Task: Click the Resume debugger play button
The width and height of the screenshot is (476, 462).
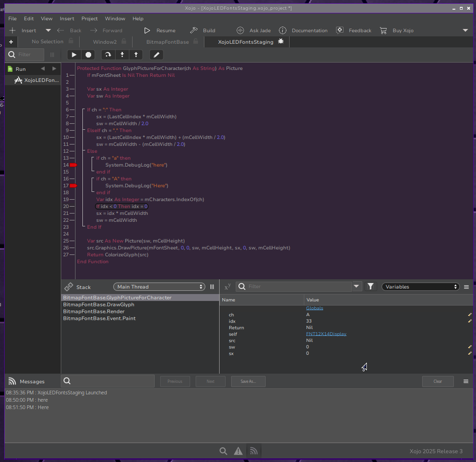Action: (74, 55)
